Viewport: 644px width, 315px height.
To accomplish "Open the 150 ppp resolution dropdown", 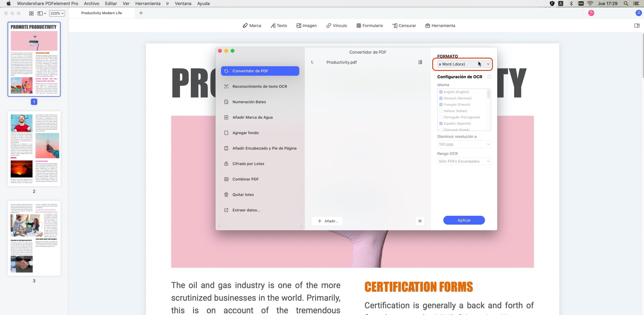I will tap(464, 144).
